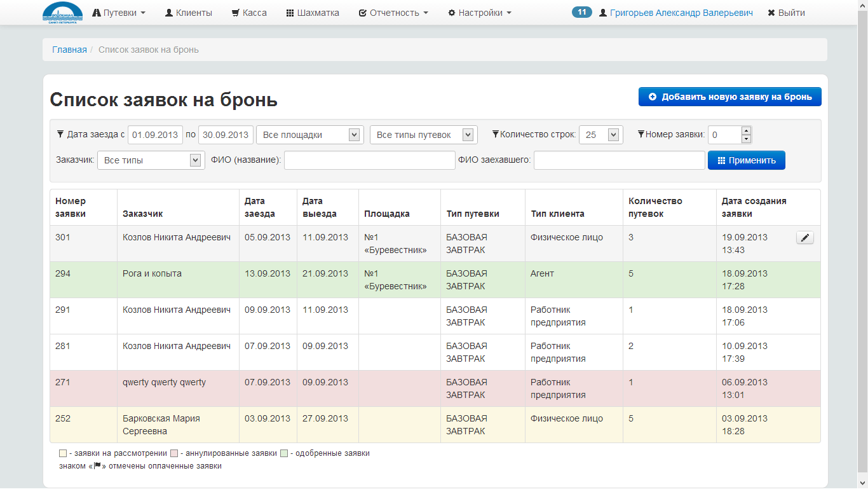This screenshot has height=494, width=868.
Task: Click the заявки на рассмотрении legend swatch
Action: coord(62,454)
